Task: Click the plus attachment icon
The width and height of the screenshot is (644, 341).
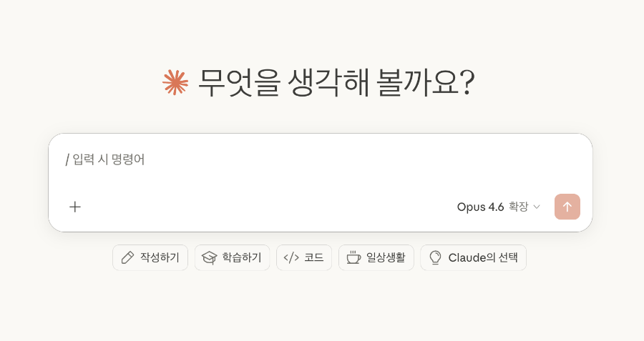Action: (75, 207)
